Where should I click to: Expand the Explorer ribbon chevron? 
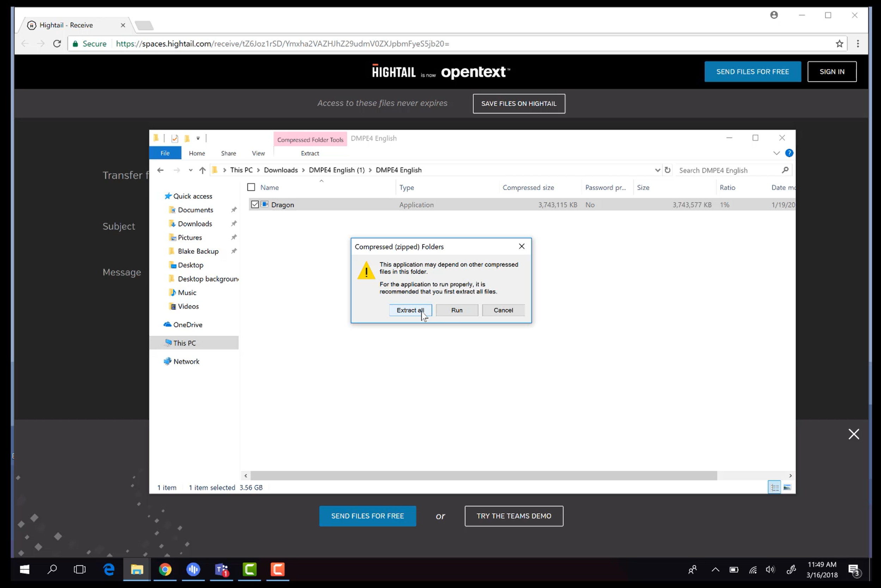click(x=776, y=153)
